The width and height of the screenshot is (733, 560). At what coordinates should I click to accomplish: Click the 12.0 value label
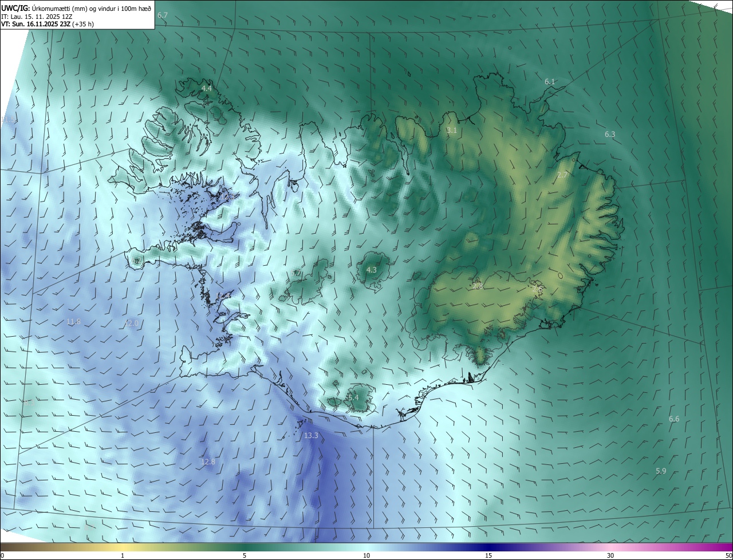[132, 324]
